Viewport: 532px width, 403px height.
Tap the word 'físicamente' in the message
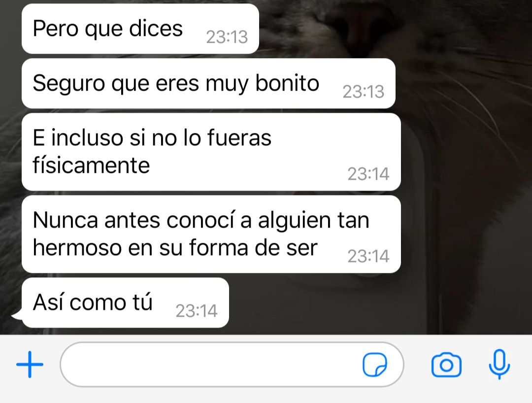coord(91,166)
